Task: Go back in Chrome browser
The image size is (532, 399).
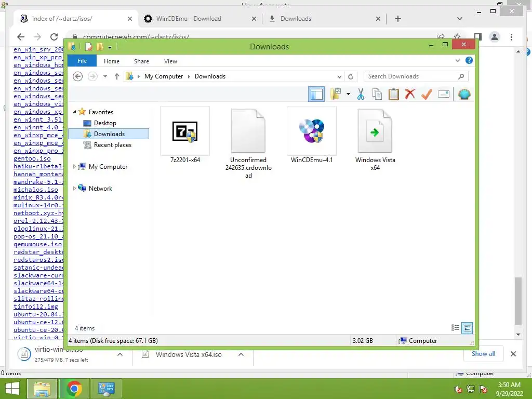Action: 21,37
